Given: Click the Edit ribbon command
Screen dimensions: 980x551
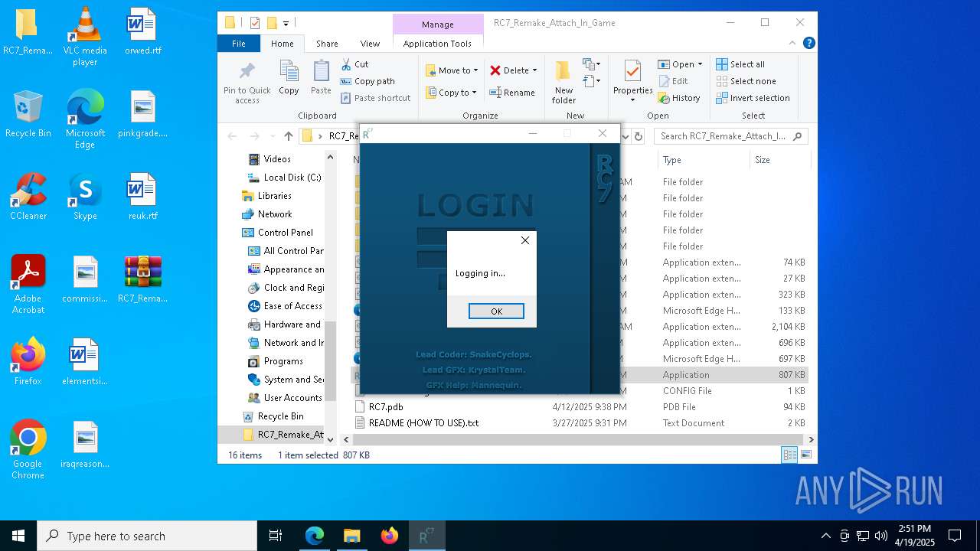Looking at the screenshot, I should (x=673, y=81).
